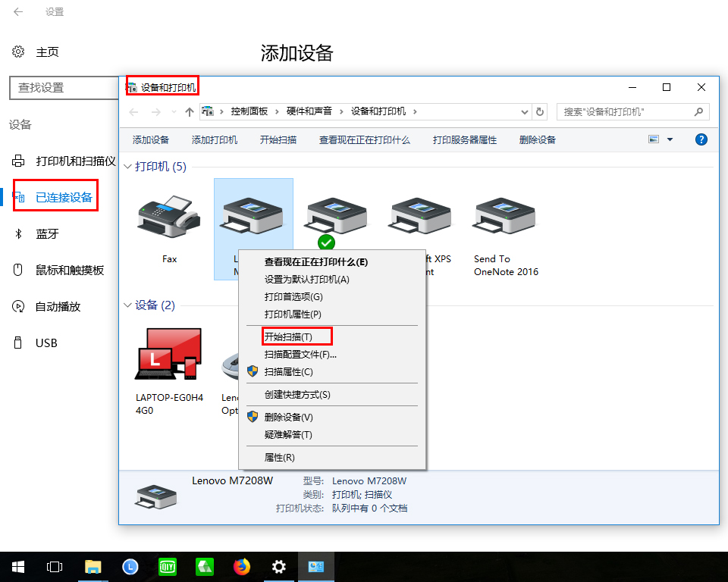The height and width of the screenshot is (582, 728).
Task: Open File Explorer from the taskbar
Action: (x=93, y=567)
